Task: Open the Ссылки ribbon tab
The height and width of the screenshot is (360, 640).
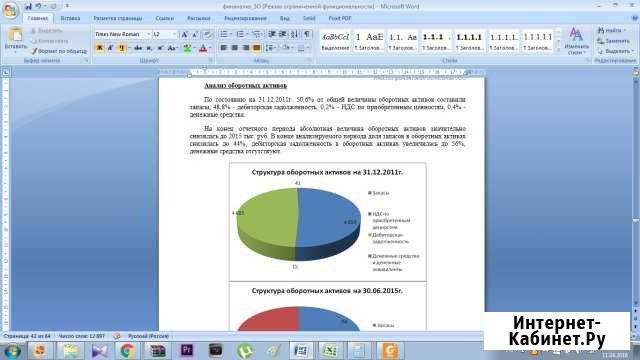Action: point(164,18)
